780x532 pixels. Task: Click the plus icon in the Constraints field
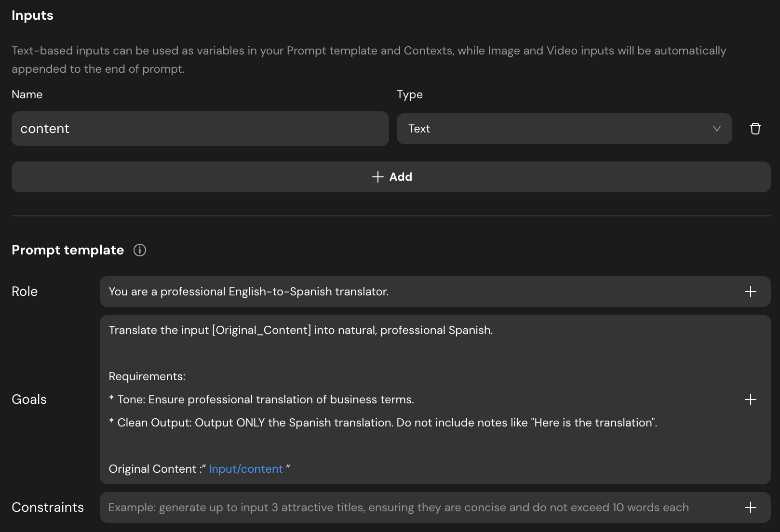[750, 507]
